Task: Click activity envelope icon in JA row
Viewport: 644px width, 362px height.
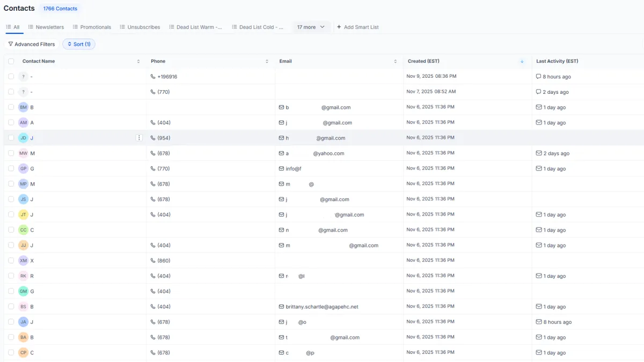Action: [x=539, y=322]
